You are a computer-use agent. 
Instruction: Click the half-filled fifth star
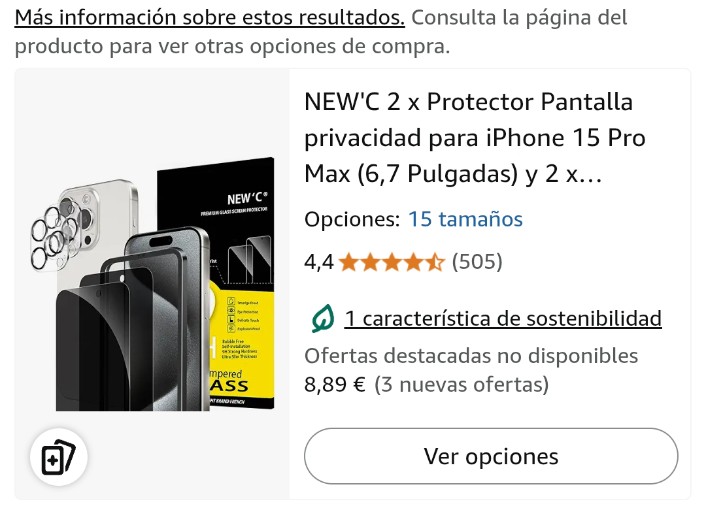coord(434,262)
